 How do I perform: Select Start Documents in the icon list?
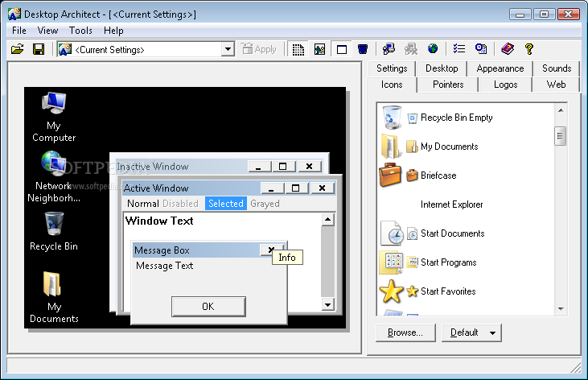pos(452,233)
